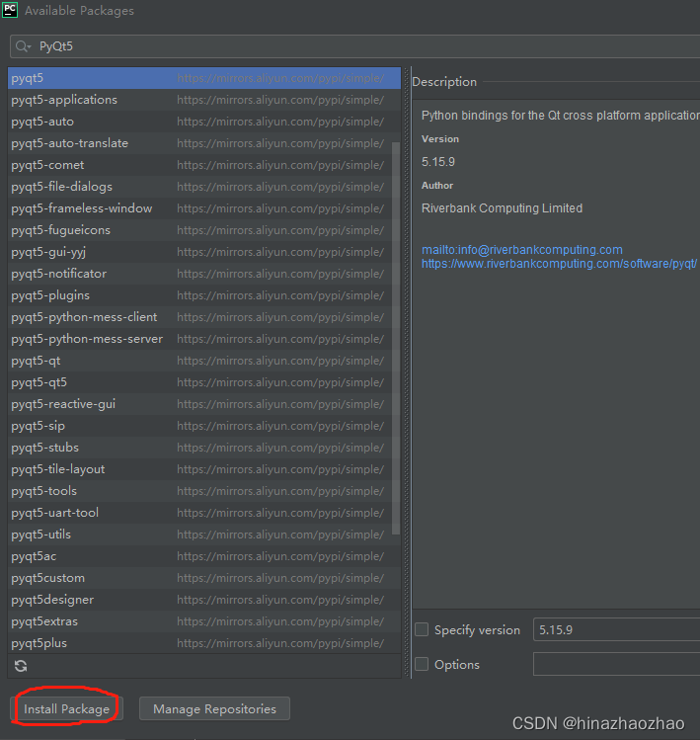
Task: Select pyqt5-frameless-window row
Action: pos(204,208)
